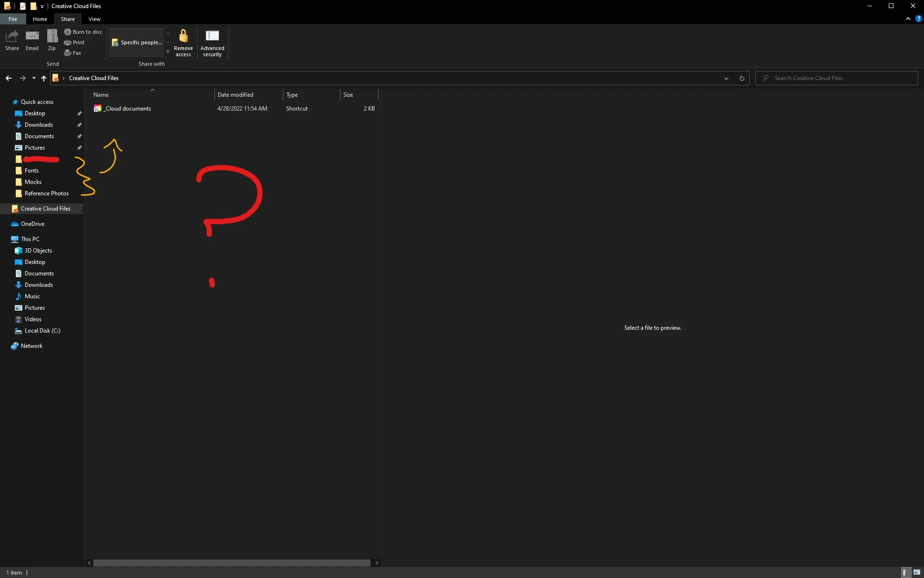The height and width of the screenshot is (578, 924).
Task: Select Specific people sharing option
Action: click(137, 42)
